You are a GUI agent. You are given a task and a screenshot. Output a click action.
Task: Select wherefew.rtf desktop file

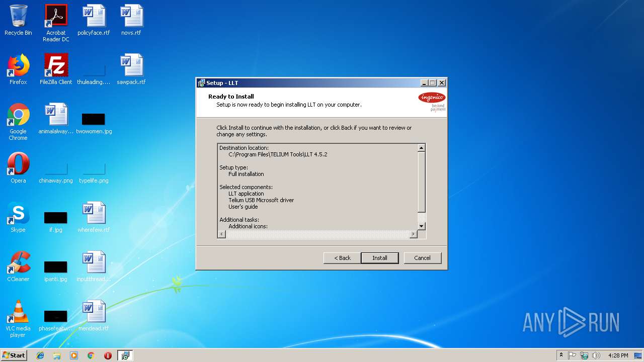tap(94, 217)
